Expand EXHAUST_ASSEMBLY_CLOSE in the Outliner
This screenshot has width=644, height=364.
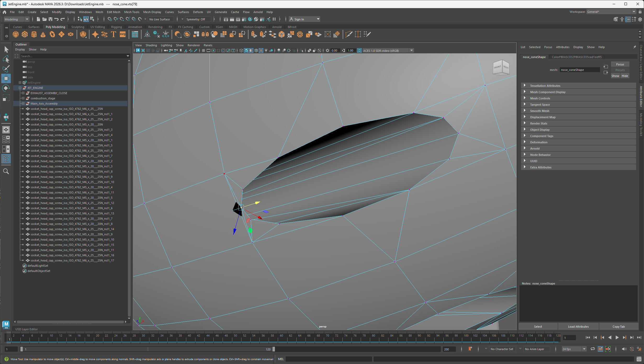pyautogui.click(x=23, y=93)
